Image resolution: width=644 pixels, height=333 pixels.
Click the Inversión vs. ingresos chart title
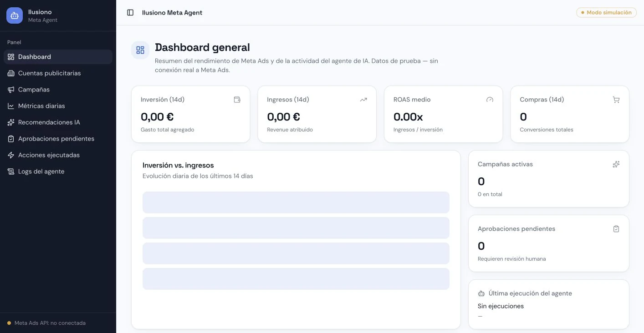(178, 165)
